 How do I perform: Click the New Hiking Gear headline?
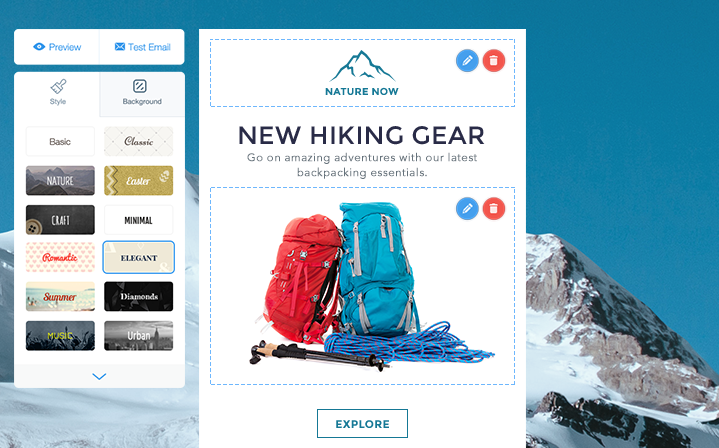361,135
